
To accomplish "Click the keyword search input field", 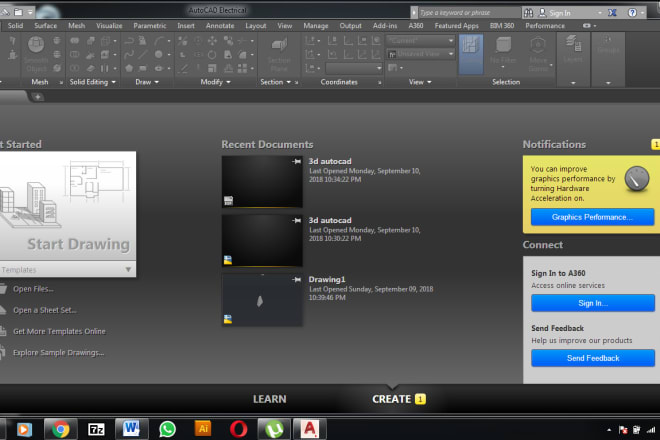I will click(469, 13).
